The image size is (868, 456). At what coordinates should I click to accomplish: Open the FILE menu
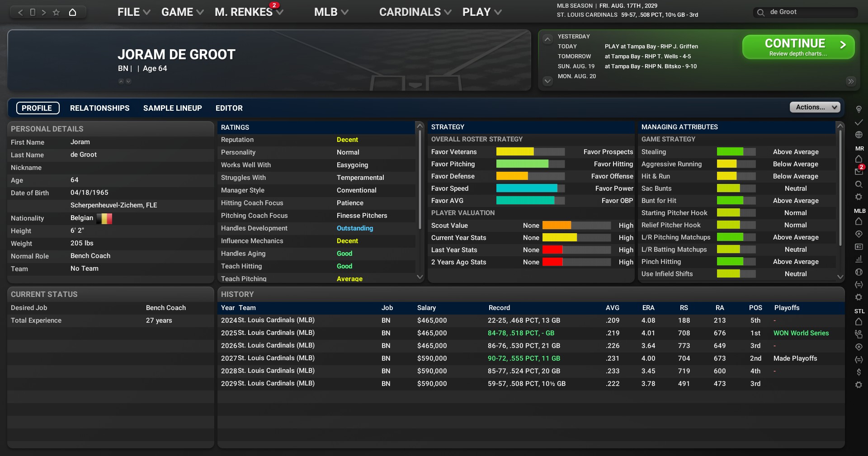point(134,12)
